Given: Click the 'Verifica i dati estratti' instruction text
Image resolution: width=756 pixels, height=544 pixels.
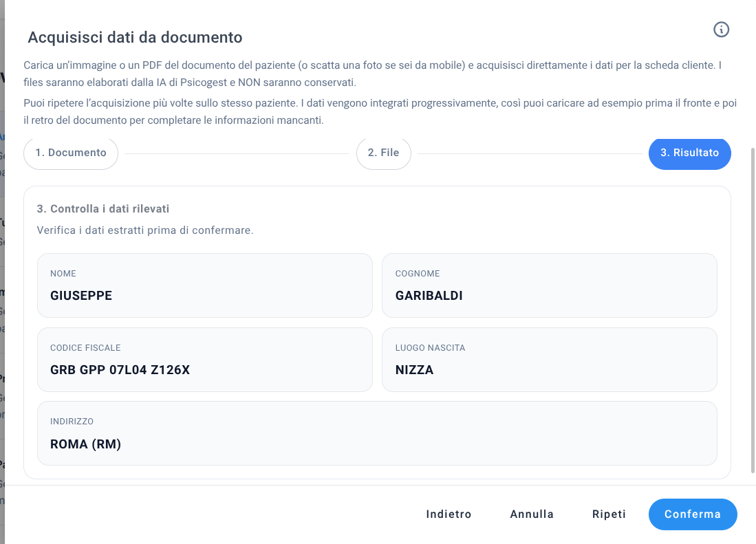Looking at the screenshot, I should (x=145, y=230).
